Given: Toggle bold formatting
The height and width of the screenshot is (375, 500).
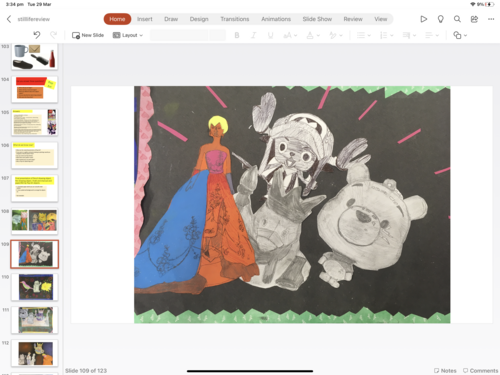Looking at the screenshot, I should click(x=237, y=35).
